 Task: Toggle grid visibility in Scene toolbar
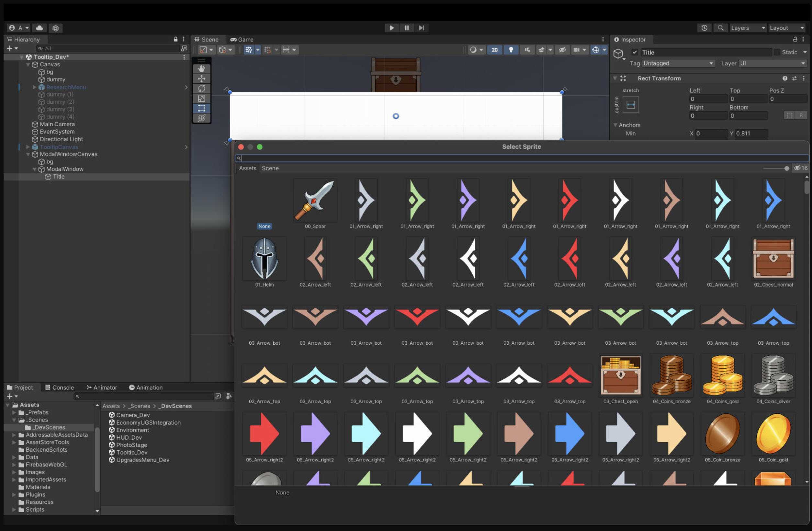point(249,50)
